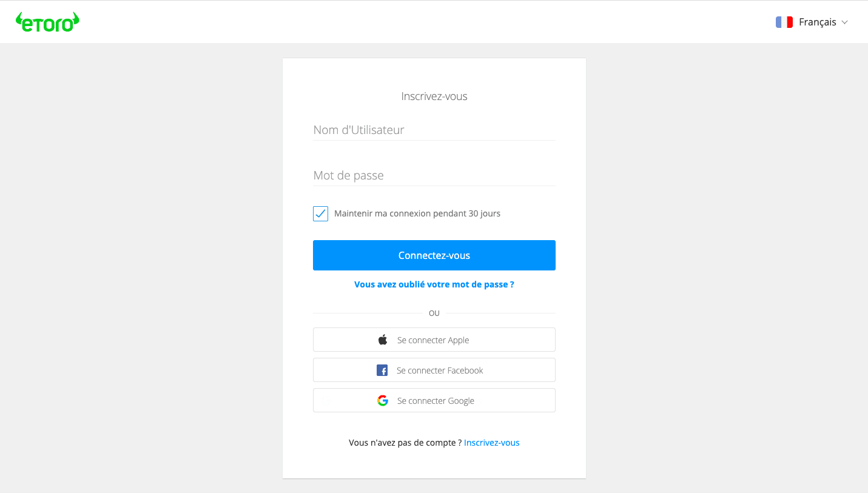Focus the Nom d'Utilisateur field
The width and height of the screenshot is (868, 493).
click(434, 130)
